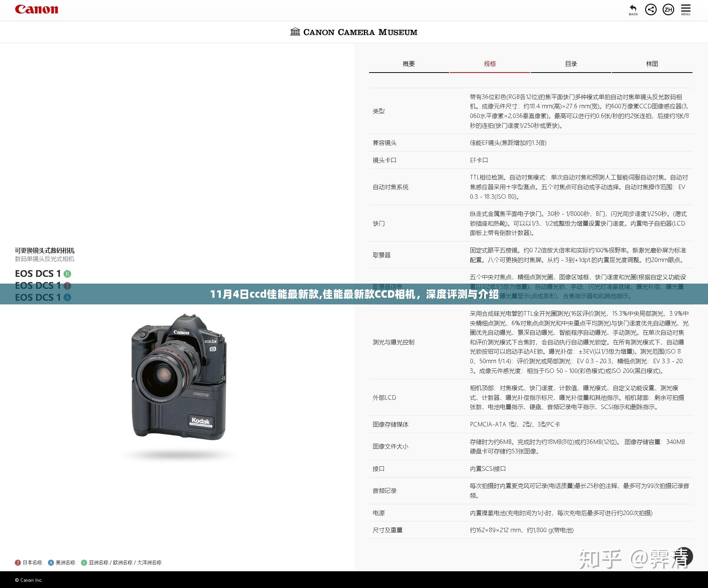Switch to the 样图 tab
Screen dimensions: 708x588
coord(652,64)
